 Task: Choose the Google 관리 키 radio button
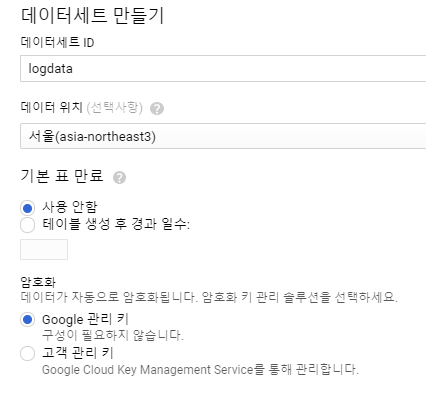point(27,320)
